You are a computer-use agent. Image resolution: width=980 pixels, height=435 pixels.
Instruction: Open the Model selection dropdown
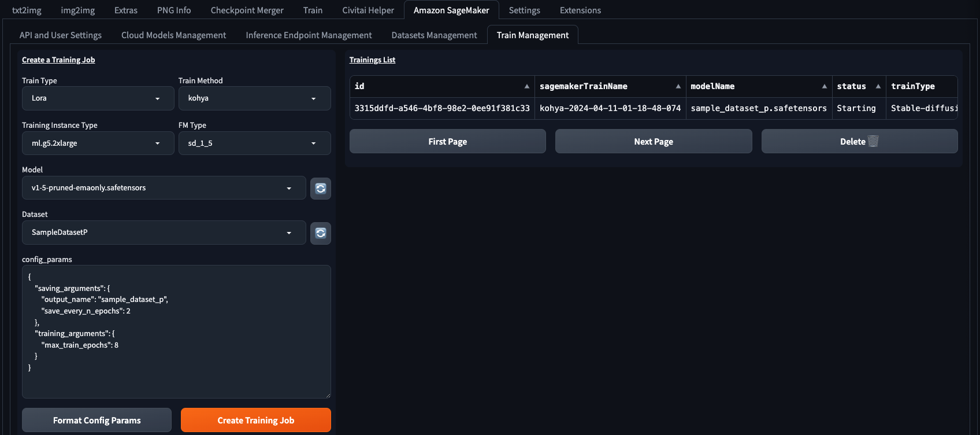tap(164, 188)
